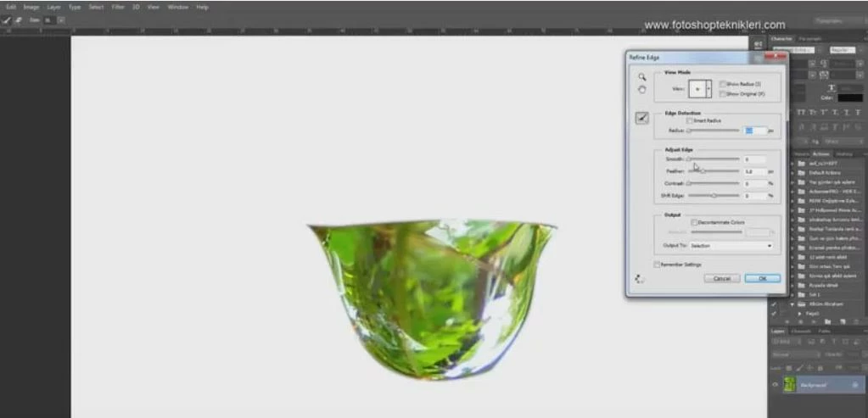The height and width of the screenshot is (418, 868).
Task: Select the Zoom tool in Refine Edge dialog
Action: point(641,77)
